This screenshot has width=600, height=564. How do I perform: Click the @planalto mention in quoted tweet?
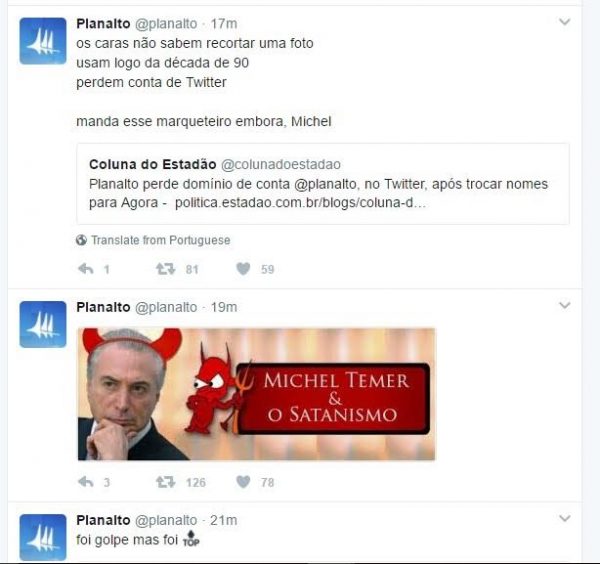pos(325,184)
